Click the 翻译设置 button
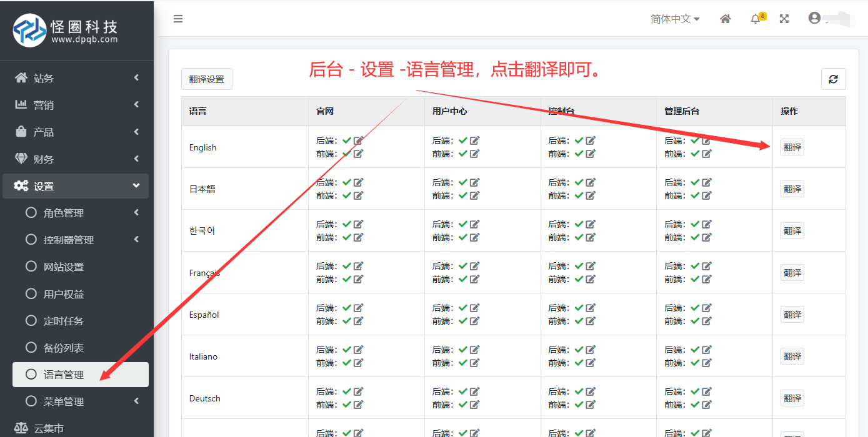 [x=206, y=79]
